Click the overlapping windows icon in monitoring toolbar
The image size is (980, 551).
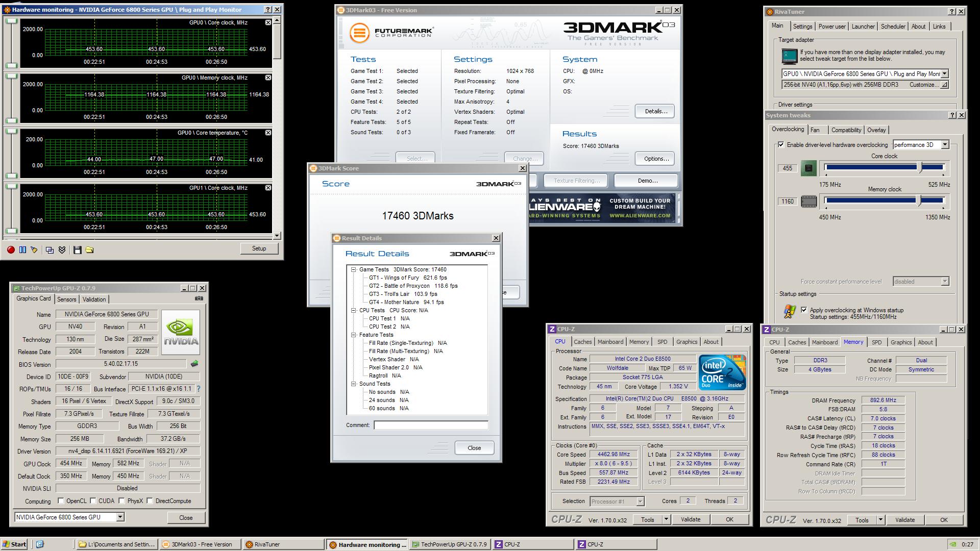[50, 250]
